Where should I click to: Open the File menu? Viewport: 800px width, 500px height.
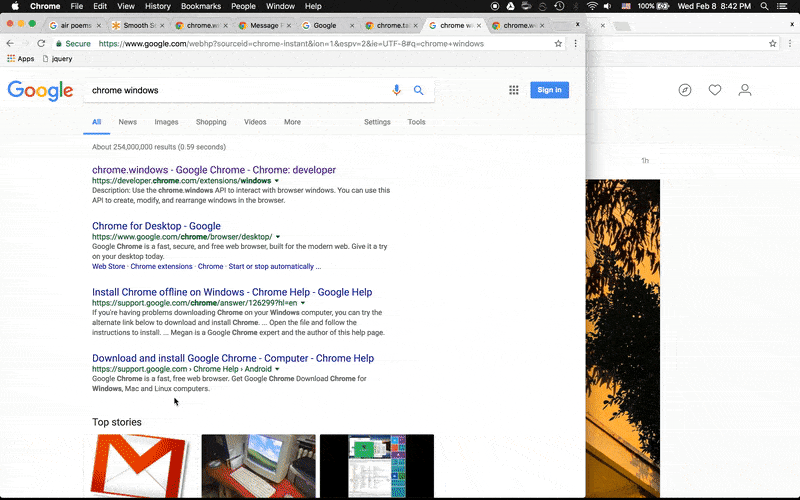77,6
